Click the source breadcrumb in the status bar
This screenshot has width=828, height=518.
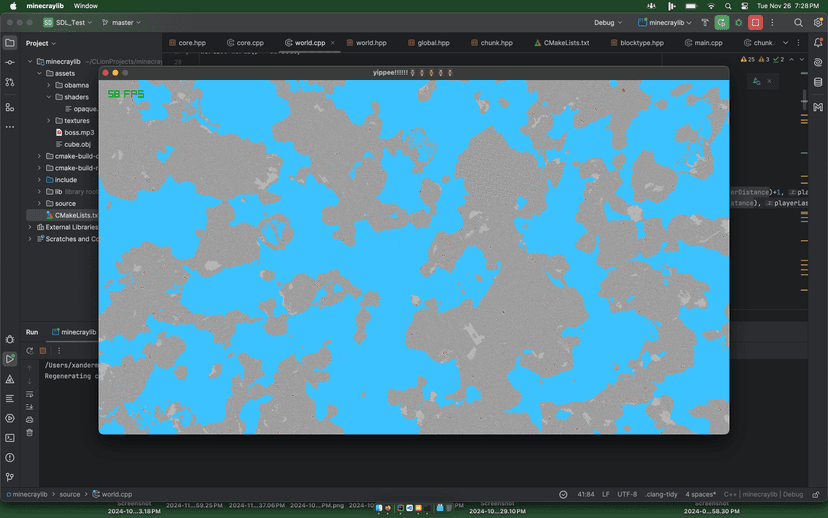point(69,494)
